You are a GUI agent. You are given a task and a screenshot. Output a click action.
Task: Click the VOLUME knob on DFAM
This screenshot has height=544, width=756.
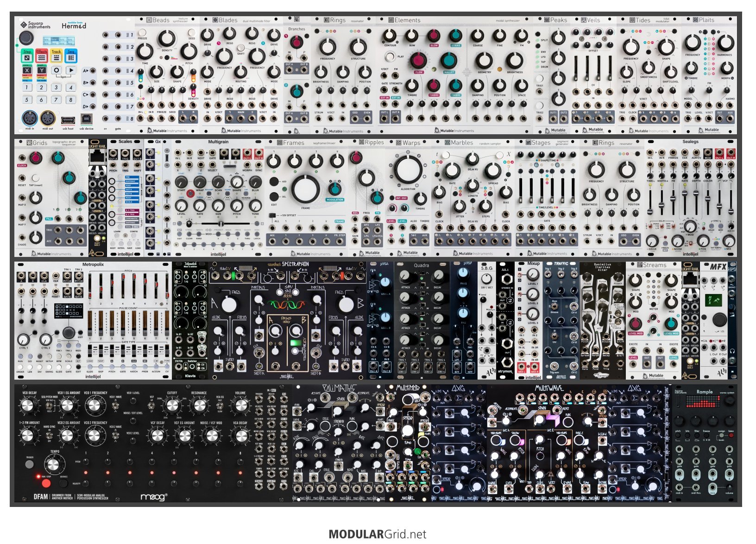pyautogui.click(x=240, y=406)
